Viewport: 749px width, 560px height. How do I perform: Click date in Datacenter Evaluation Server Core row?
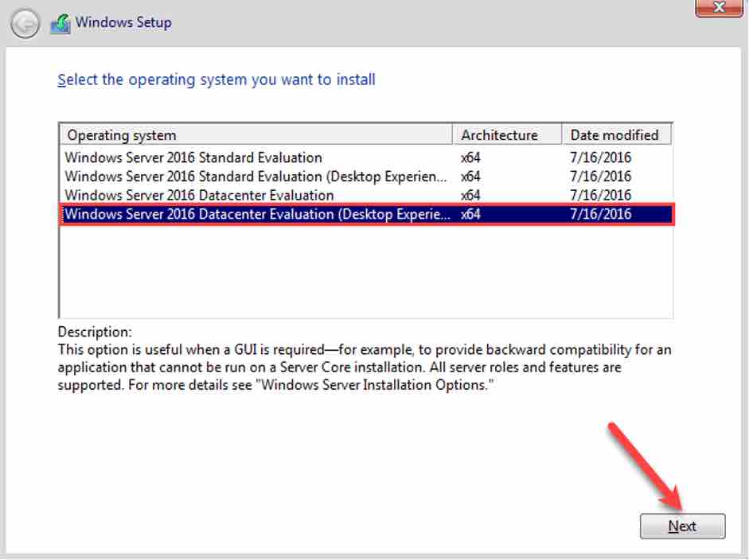(x=600, y=195)
